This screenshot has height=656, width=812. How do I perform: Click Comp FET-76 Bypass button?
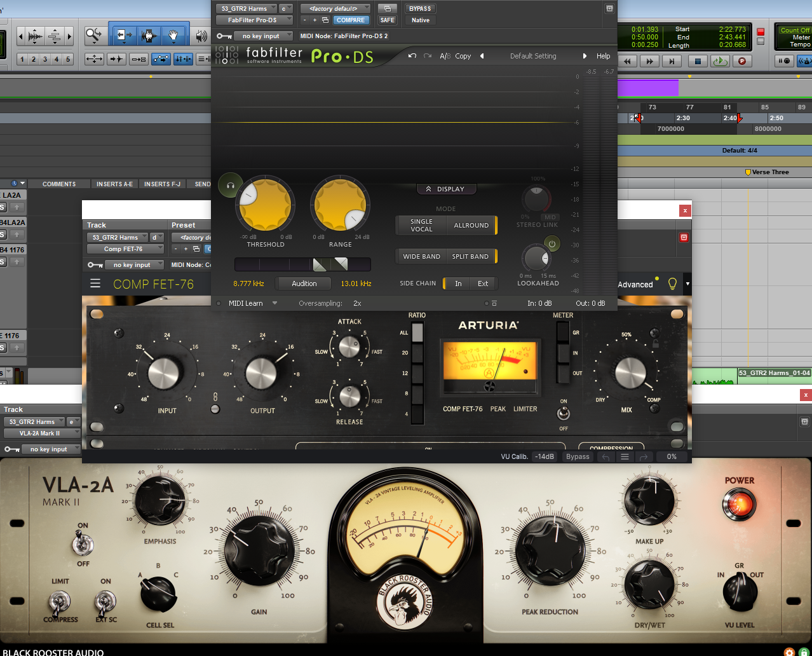pyautogui.click(x=578, y=456)
